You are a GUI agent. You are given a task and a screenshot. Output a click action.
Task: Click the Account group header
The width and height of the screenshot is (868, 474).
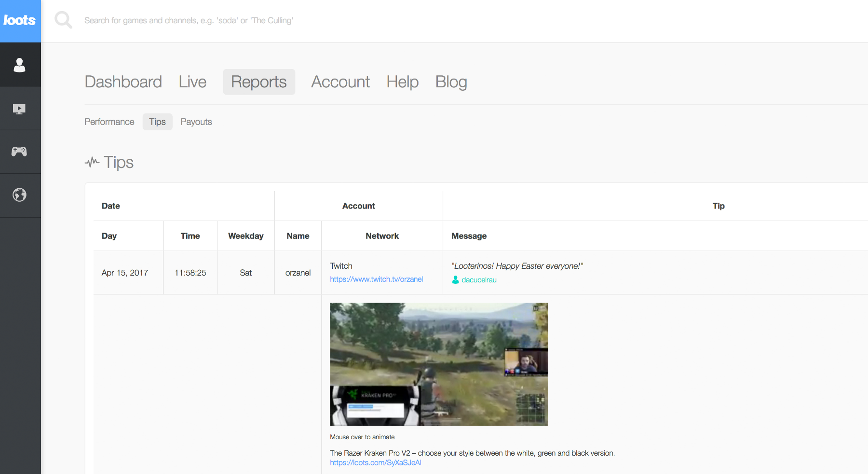[359, 206]
